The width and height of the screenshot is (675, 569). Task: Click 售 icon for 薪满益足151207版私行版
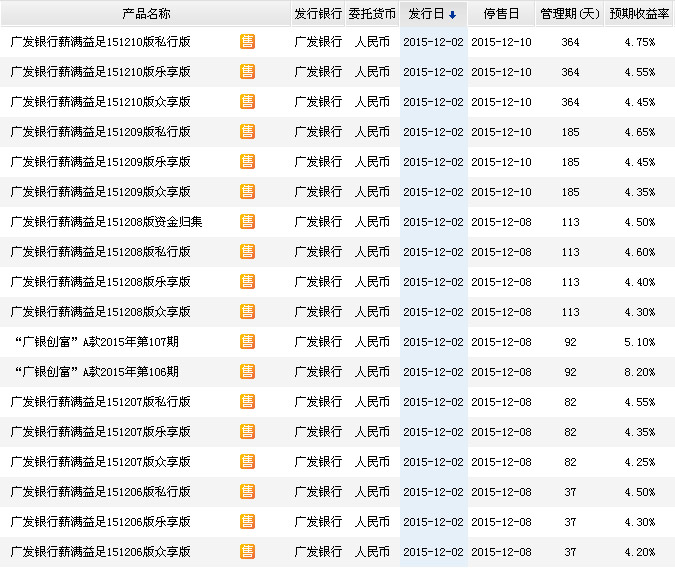(x=248, y=402)
